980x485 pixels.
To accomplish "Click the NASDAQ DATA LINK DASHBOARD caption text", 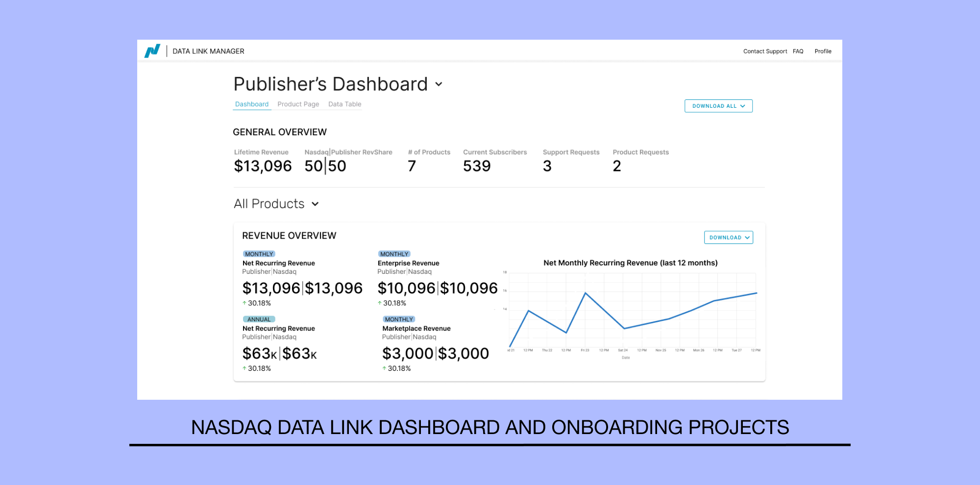I will coord(490,427).
